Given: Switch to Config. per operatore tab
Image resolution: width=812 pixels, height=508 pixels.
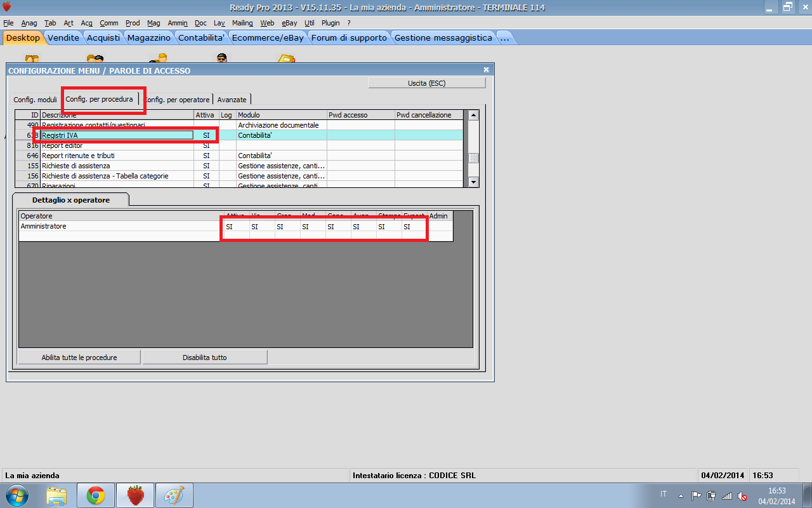Looking at the screenshot, I should pos(177,100).
